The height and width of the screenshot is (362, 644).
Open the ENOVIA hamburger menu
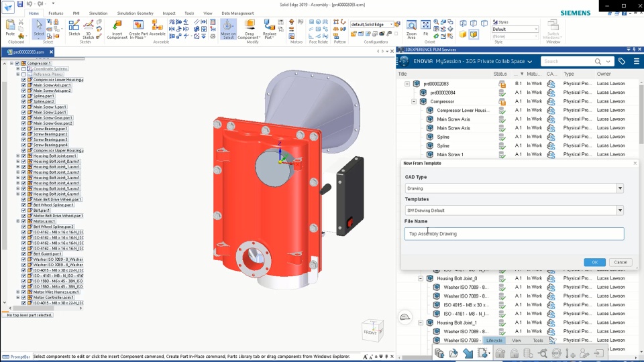tap(637, 61)
